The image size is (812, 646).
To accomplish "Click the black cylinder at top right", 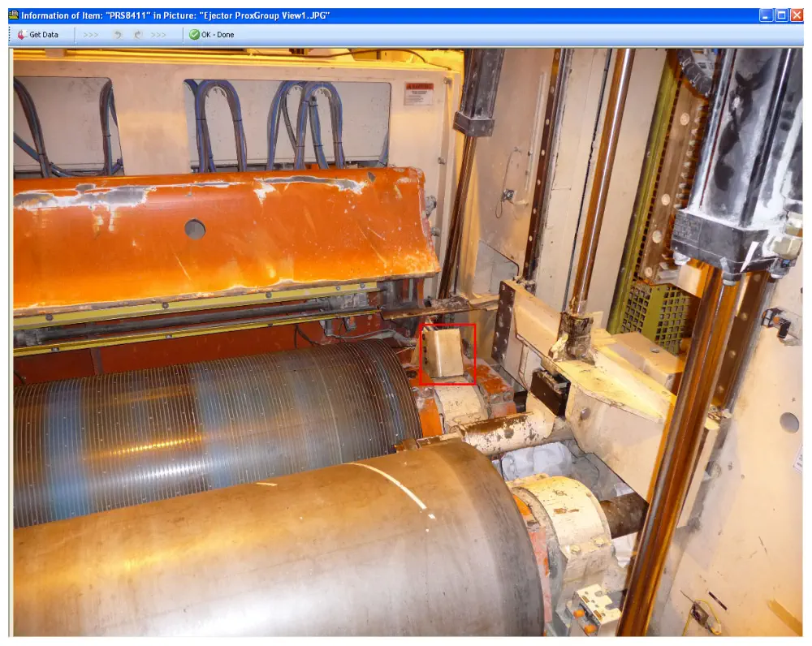I will pos(735,146).
